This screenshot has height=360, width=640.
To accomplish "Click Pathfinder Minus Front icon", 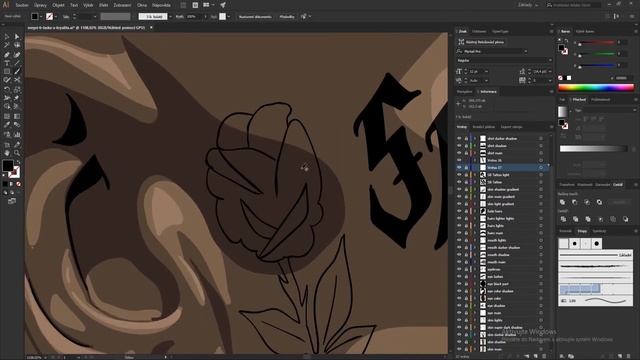I will pos(575,202).
